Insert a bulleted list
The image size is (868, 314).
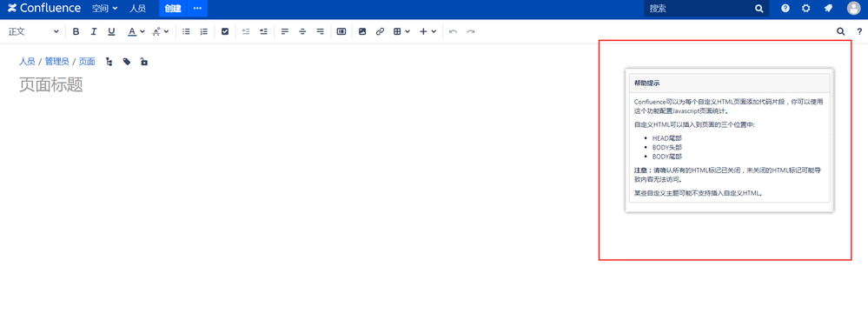coord(187,31)
